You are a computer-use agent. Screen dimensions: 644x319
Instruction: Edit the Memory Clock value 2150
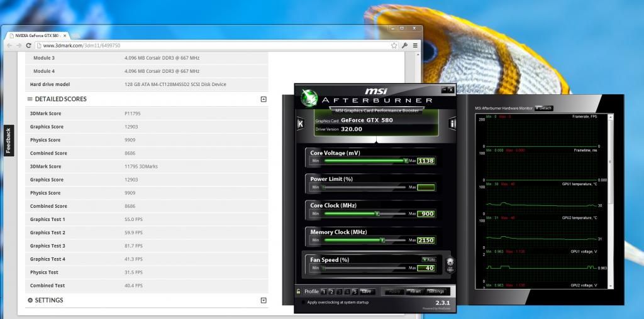pyautogui.click(x=426, y=241)
